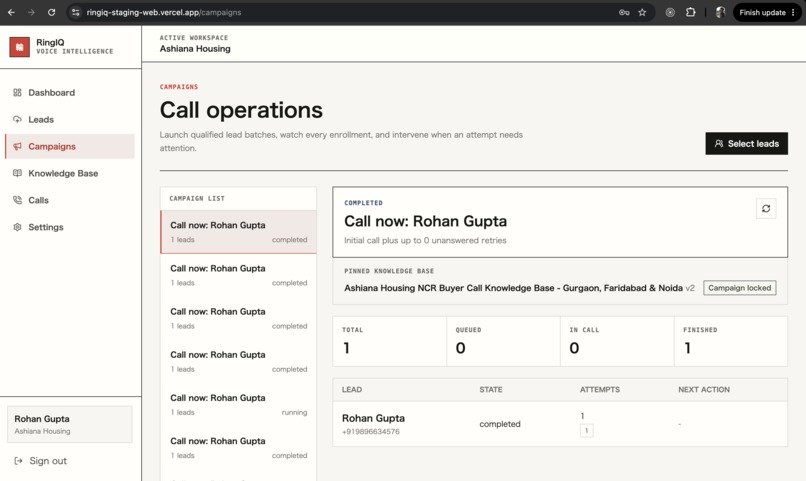Reload the page with refresh icon
Screen dimensions: 806x481
click(51, 12)
